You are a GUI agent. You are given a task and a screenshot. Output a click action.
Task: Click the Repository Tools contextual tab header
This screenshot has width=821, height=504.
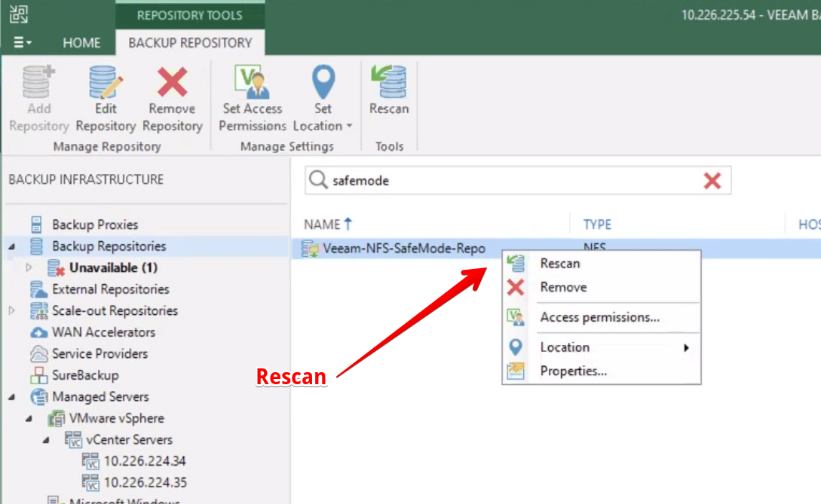[x=189, y=15]
